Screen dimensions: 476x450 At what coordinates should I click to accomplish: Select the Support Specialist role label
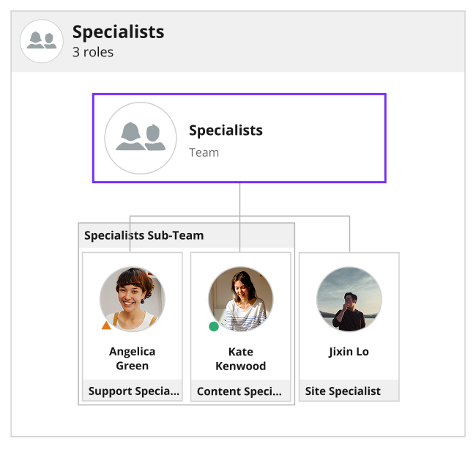tap(133, 391)
